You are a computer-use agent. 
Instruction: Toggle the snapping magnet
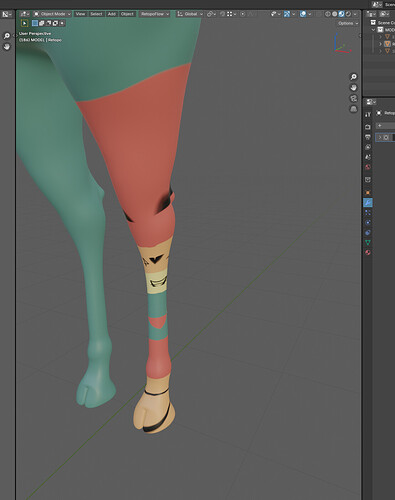[223, 14]
